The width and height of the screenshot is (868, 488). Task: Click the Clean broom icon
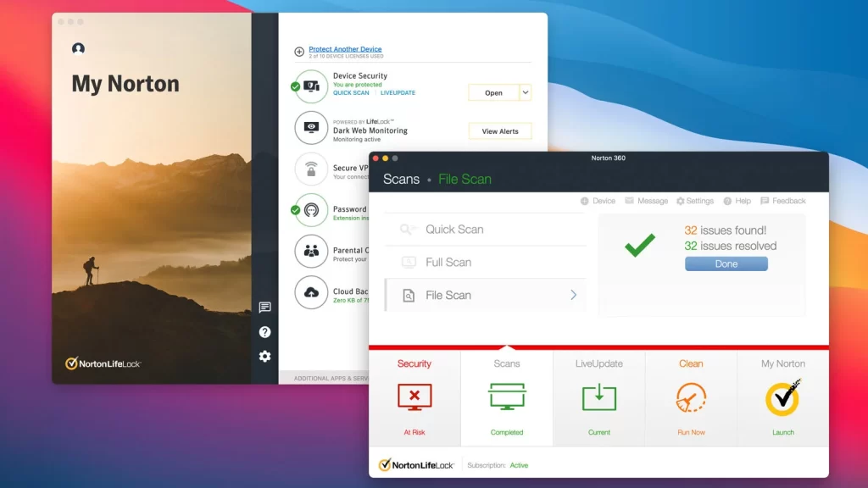[691, 397]
